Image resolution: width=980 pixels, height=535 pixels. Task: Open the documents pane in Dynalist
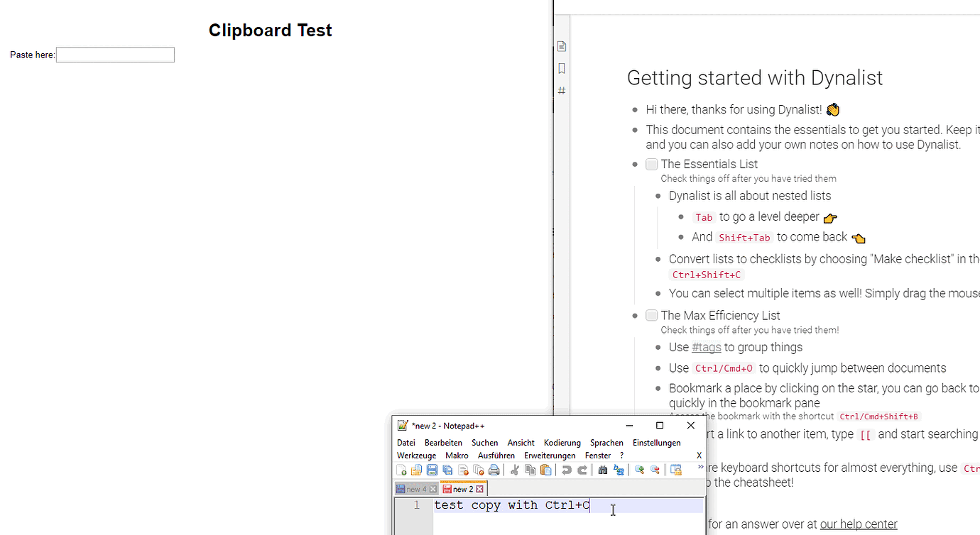coord(561,45)
